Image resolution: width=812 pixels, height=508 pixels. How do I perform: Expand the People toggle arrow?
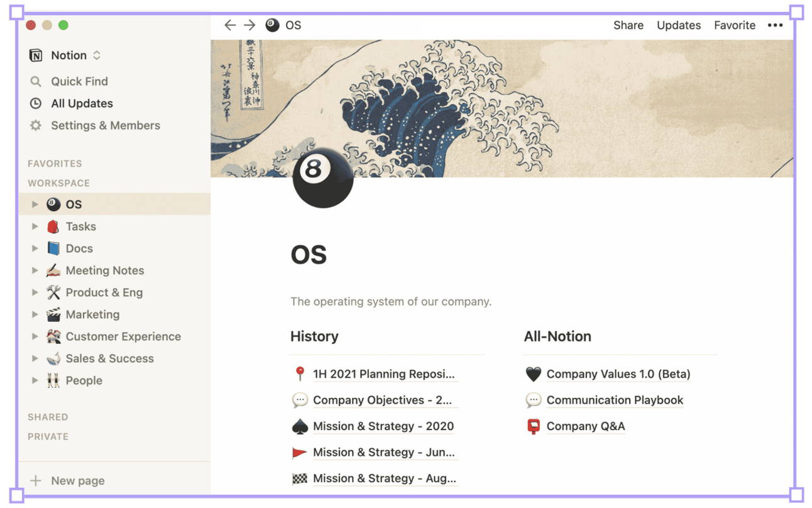(x=35, y=380)
